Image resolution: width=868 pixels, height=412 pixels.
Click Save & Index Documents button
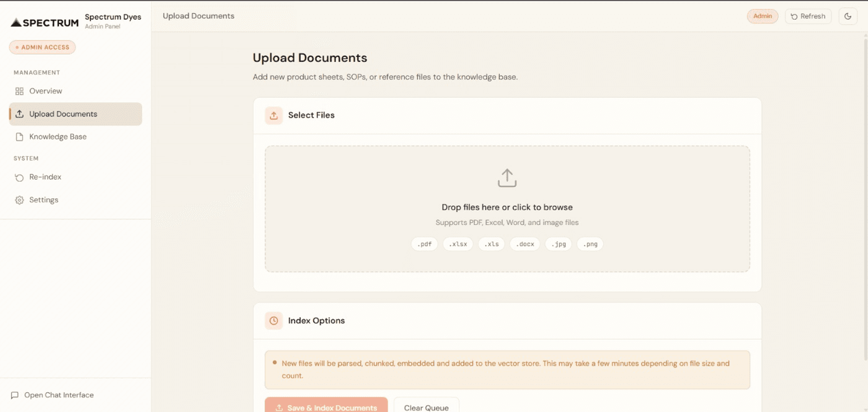click(x=326, y=406)
